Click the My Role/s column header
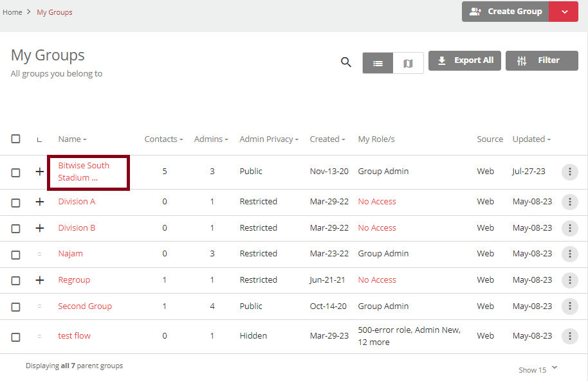Image resolution: width=588 pixels, height=381 pixels. pyautogui.click(x=376, y=139)
